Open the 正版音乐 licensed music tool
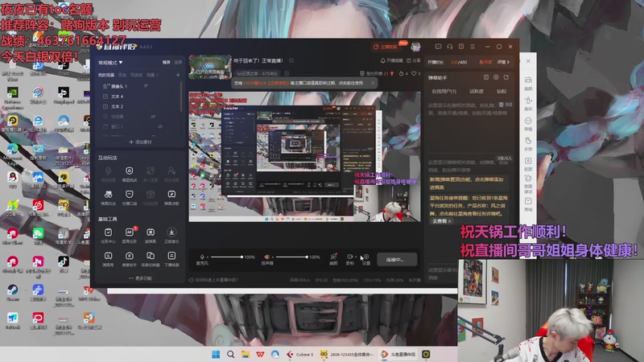 [171, 236]
